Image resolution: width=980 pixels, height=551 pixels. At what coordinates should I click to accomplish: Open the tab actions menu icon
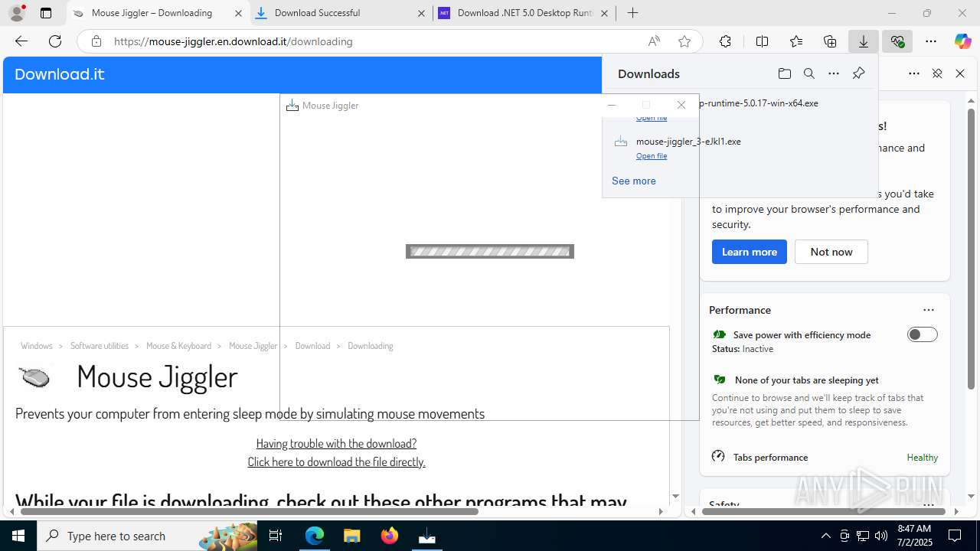46,13
